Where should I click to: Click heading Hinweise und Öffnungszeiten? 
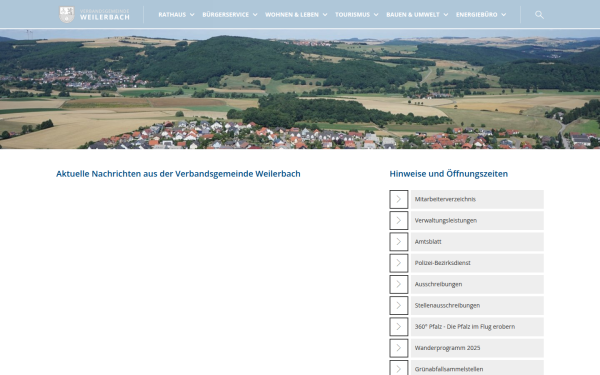pos(448,174)
